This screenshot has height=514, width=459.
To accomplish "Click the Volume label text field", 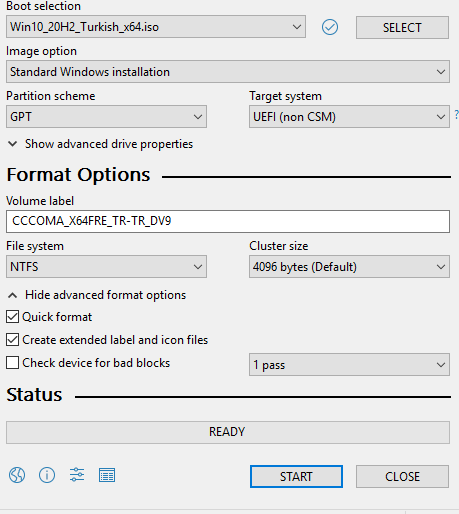I will 228,221.
